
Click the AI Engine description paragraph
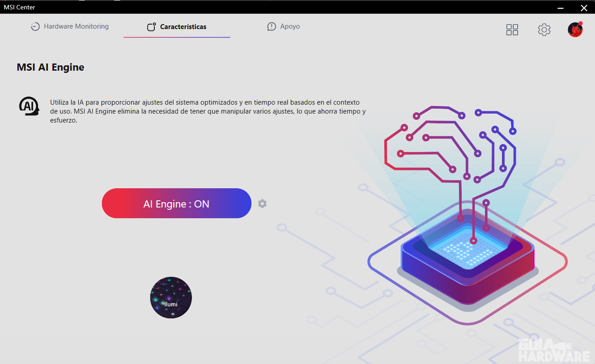pyautogui.click(x=208, y=111)
